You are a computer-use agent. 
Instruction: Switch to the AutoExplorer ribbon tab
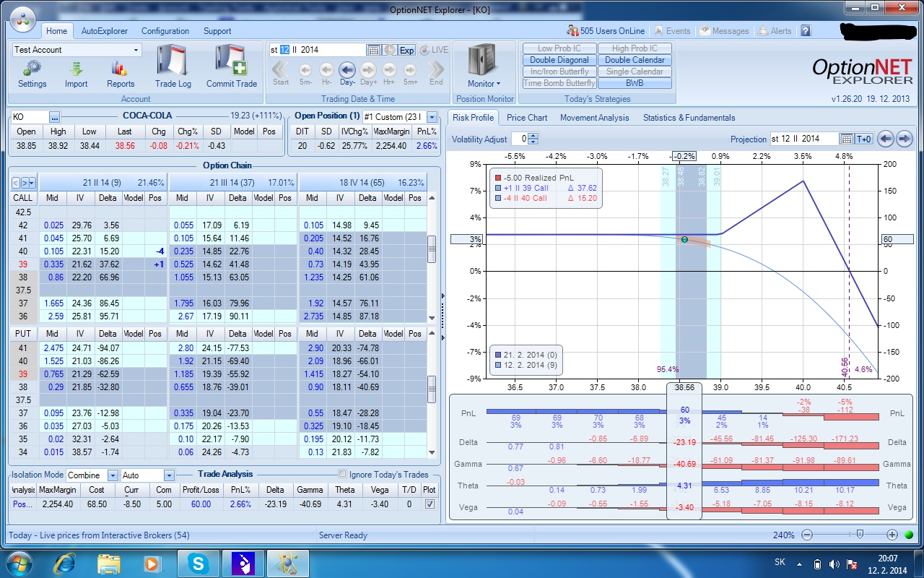(105, 31)
